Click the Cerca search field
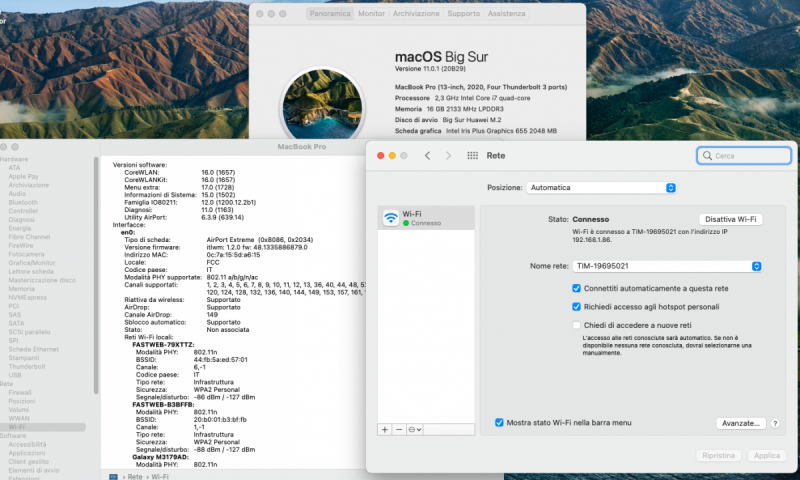 click(x=744, y=156)
